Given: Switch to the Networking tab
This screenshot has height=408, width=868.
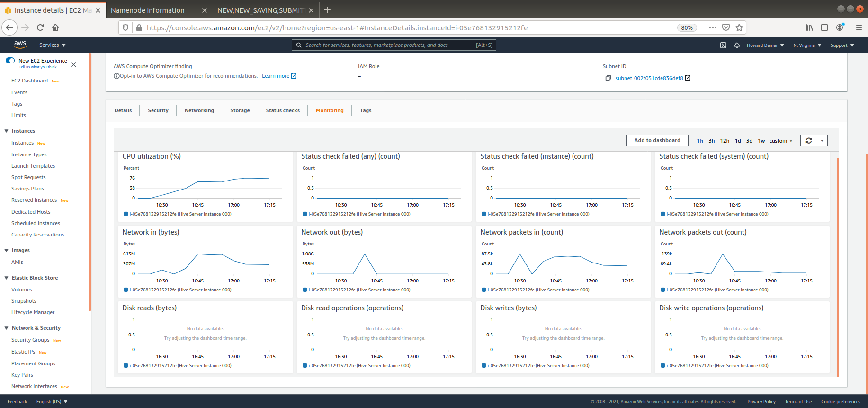Looking at the screenshot, I should (x=199, y=110).
